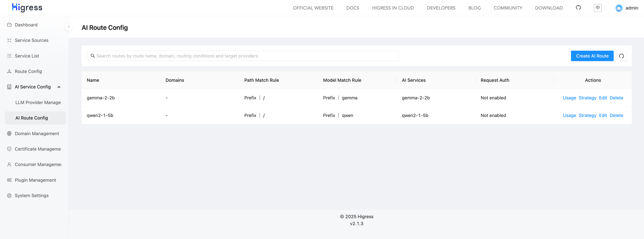Collapse the sidebar with arrow button
Viewport: 644px width, 239px height.
(69, 27)
